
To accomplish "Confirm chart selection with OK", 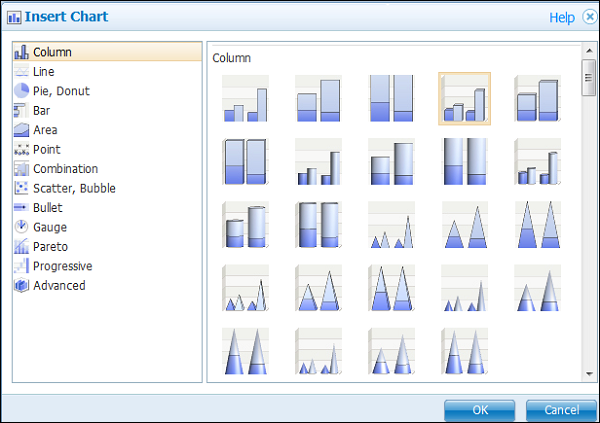I will click(x=479, y=410).
